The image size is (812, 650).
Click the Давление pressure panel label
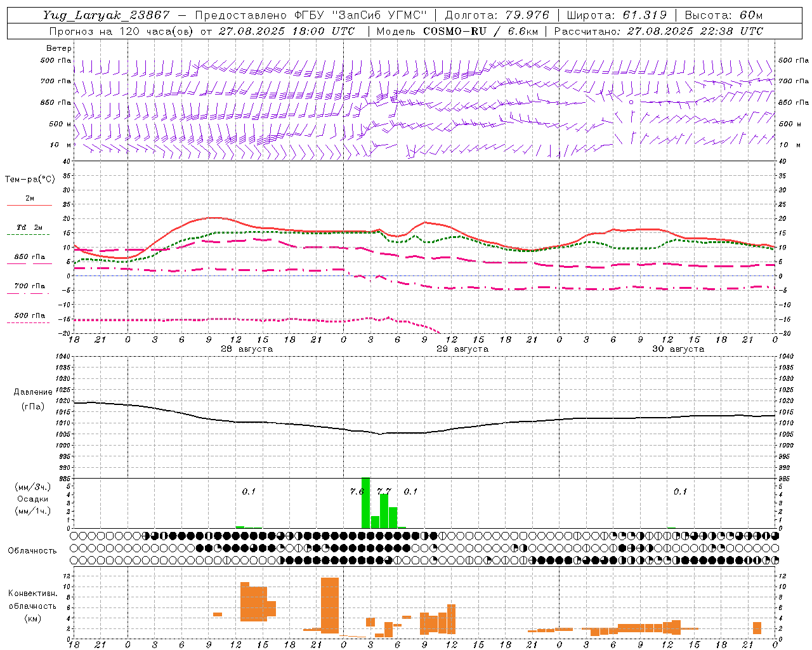33,392
